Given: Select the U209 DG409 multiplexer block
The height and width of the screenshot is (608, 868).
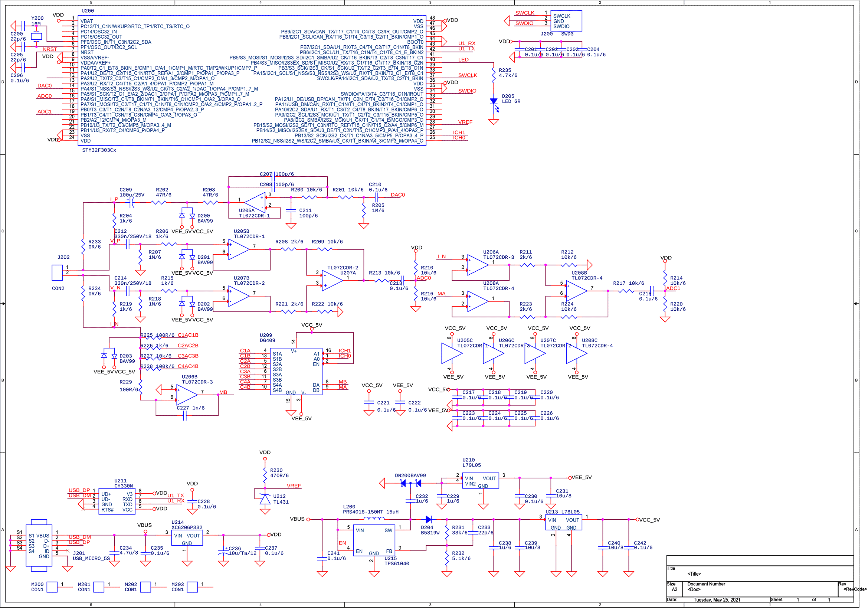Looking at the screenshot, I should (296, 371).
